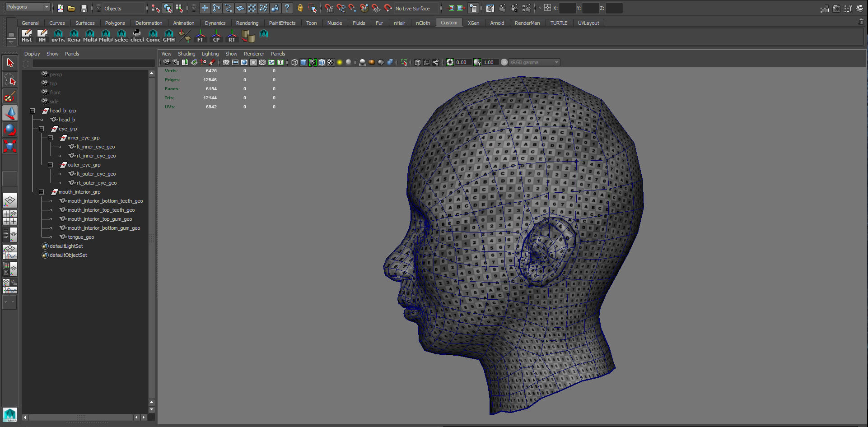
Task: Open a scene with folder icon
Action: (x=71, y=8)
